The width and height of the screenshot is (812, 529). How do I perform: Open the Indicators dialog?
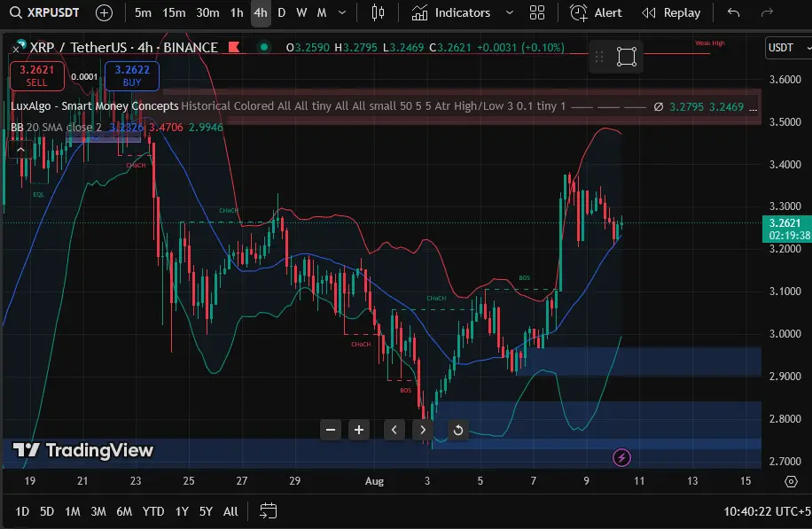coord(450,13)
